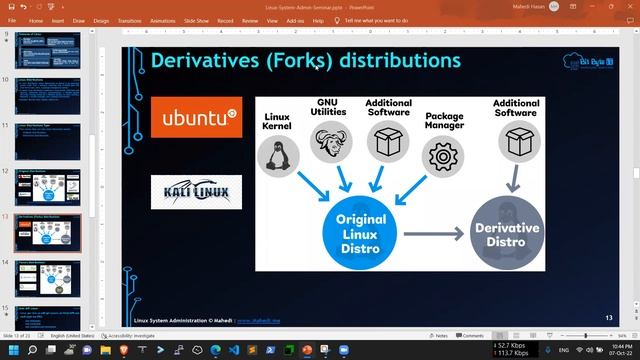Open the Record ribbon tab
Viewport: 640px width, 360px height.
(x=225, y=20)
